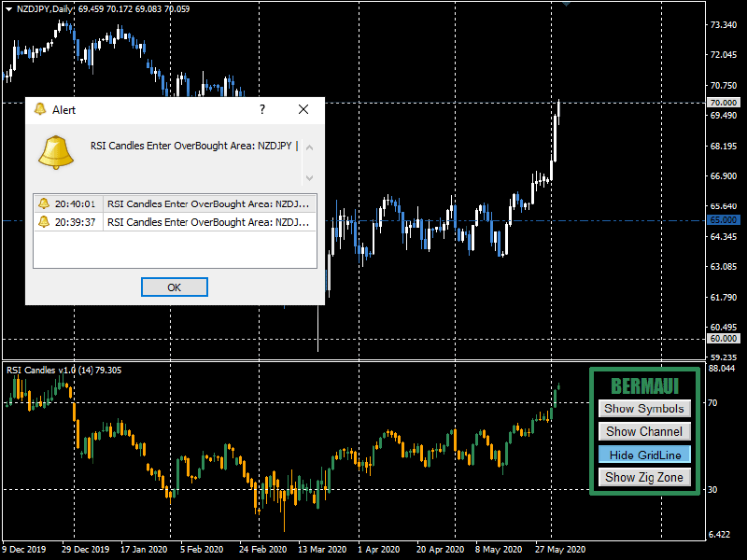Close the Alert dialog with X
This screenshot has width=747, height=560.
(x=303, y=109)
